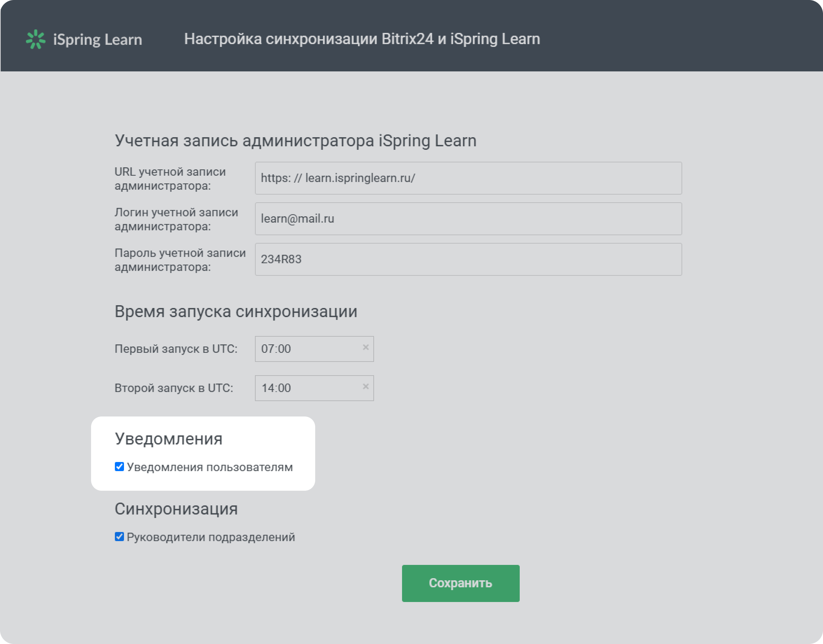Click the iSpring Learn brand name text

click(98, 40)
